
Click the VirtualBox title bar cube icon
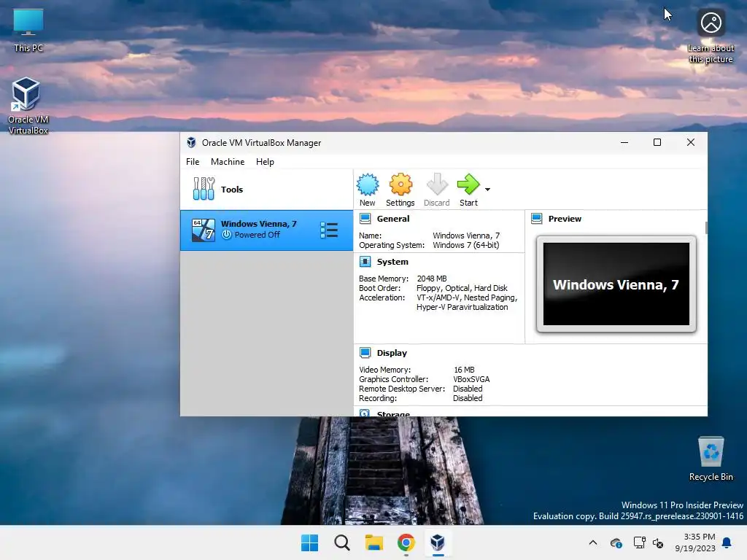tap(191, 142)
